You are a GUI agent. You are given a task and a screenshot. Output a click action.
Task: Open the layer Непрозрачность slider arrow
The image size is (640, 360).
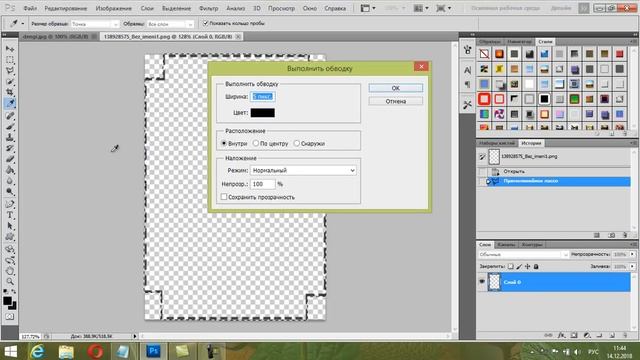coord(632,254)
